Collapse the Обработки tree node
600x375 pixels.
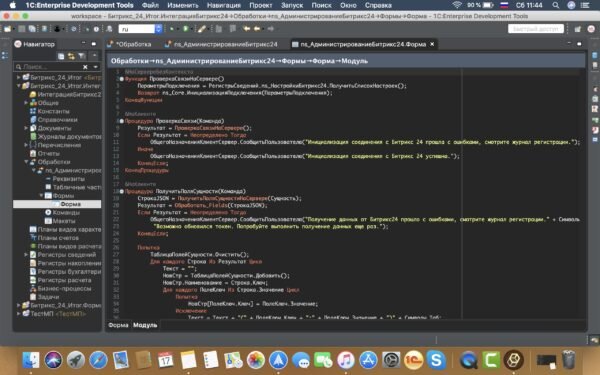tap(26, 161)
